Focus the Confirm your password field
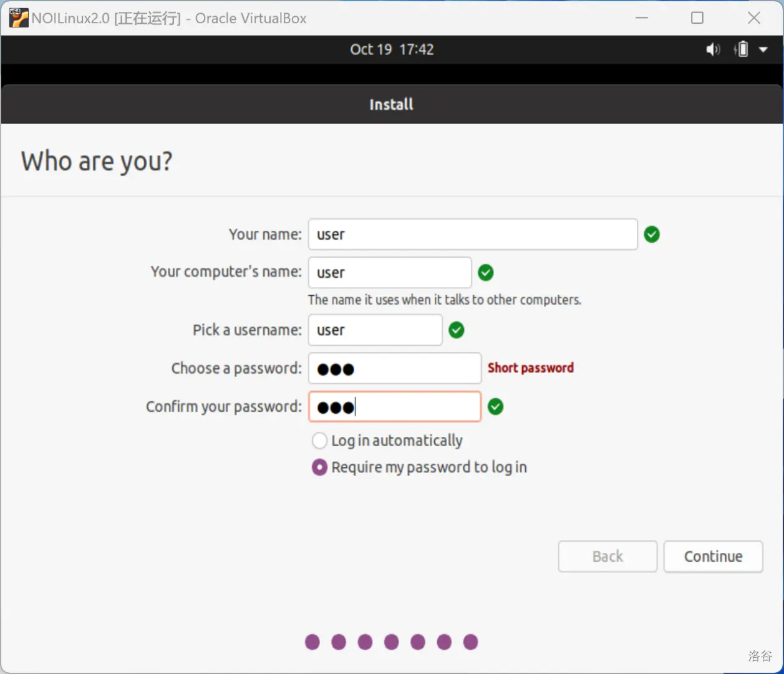The width and height of the screenshot is (784, 674). pos(394,407)
